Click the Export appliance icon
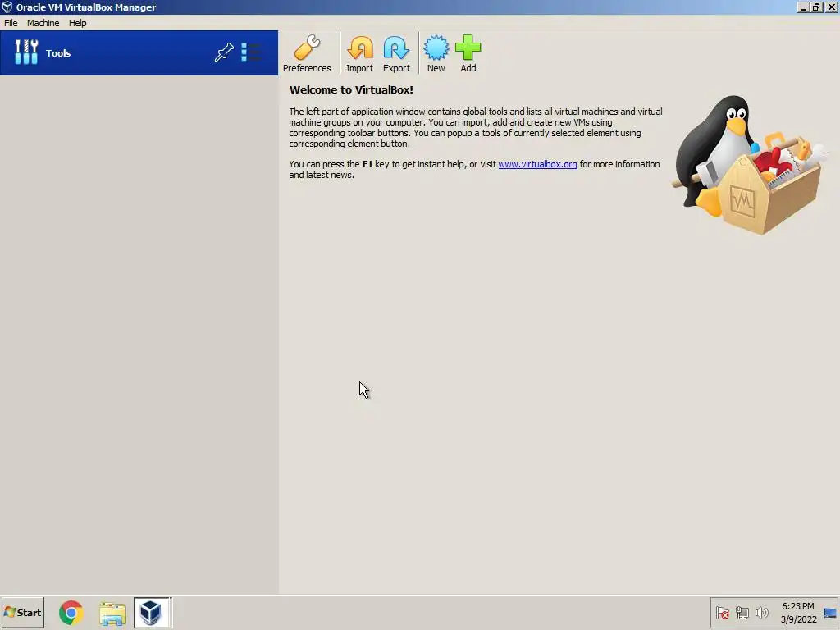840x630 pixels. (x=396, y=53)
